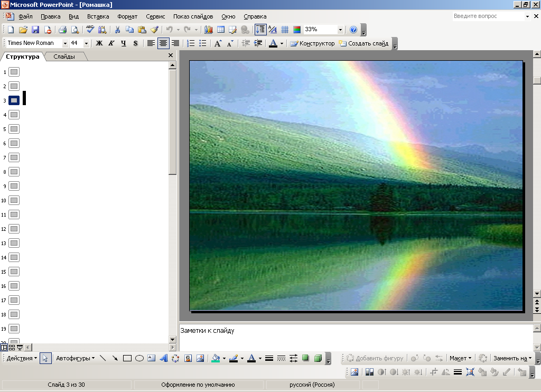Click the Конструктор button
The width and height of the screenshot is (541, 392).
pos(313,43)
